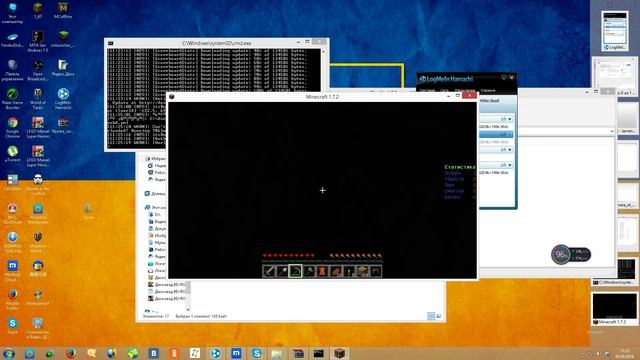The image size is (640, 360).
Task: Select Google Chrome desktop icon
Action: click(12, 128)
